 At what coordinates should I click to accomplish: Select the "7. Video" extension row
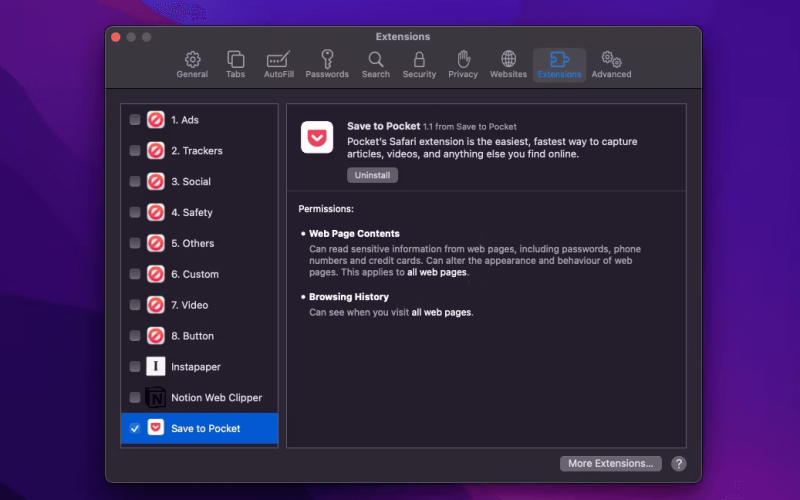(x=199, y=305)
